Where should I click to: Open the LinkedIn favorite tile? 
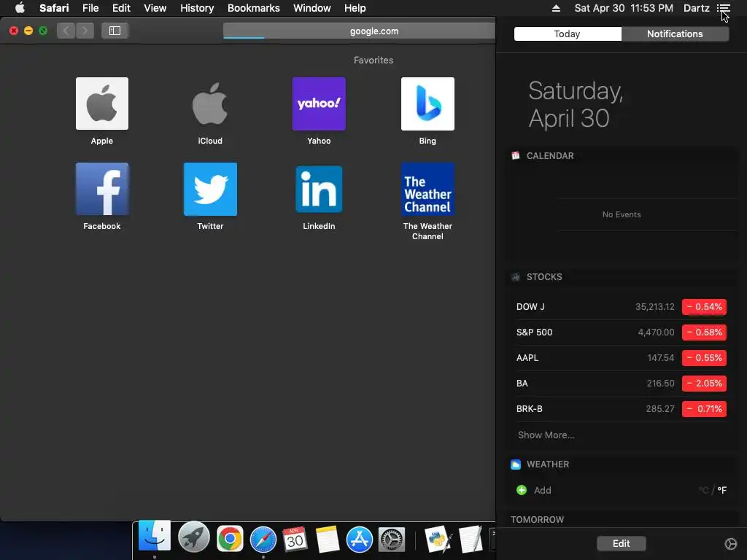click(319, 189)
